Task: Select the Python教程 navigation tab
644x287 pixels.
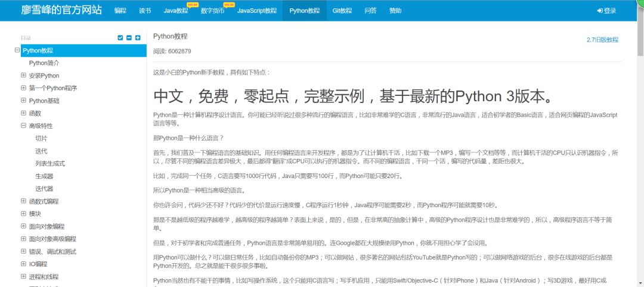Action: [x=304, y=11]
